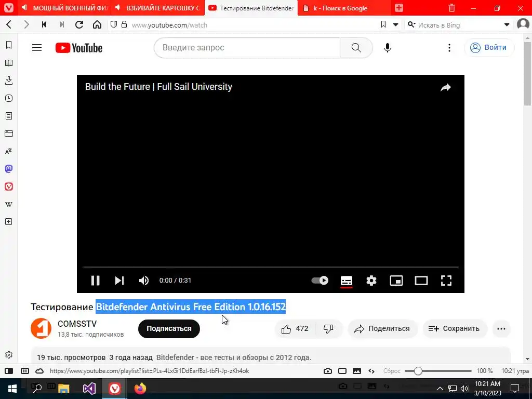Open the tracker shield icon in address bar
Viewport: 532px width, 399px height.
pyautogui.click(x=114, y=24)
